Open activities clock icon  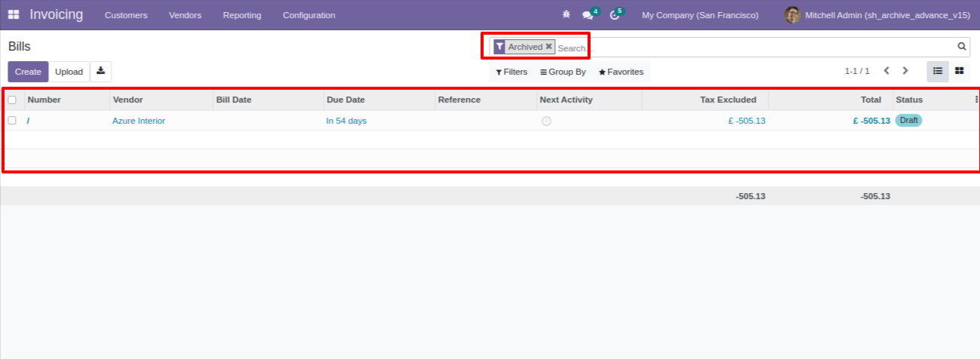coord(614,15)
